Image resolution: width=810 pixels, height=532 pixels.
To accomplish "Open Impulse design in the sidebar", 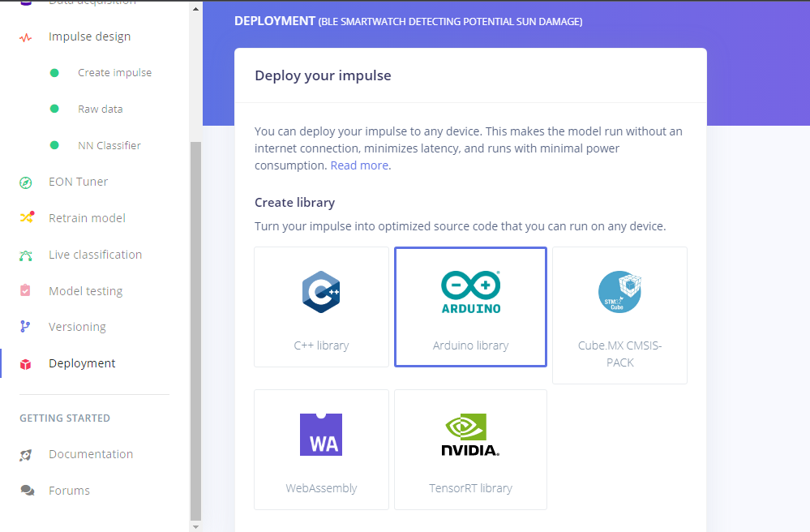I will pos(89,36).
